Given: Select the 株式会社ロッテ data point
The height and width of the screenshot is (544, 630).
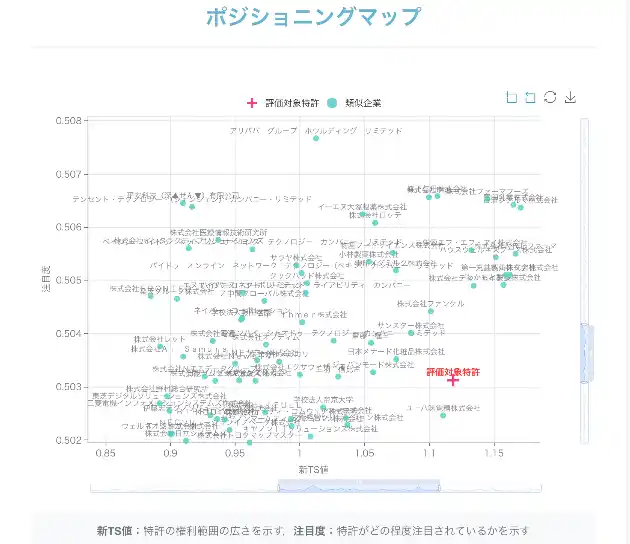Looking at the screenshot, I should (x=375, y=222).
